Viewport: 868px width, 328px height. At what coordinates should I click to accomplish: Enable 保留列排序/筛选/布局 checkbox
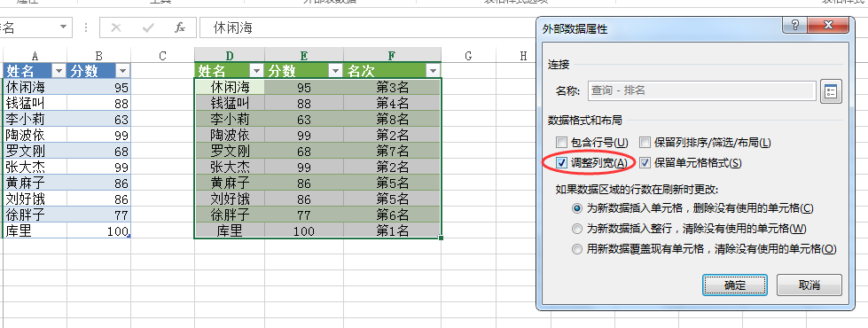click(x=645, y=143)
